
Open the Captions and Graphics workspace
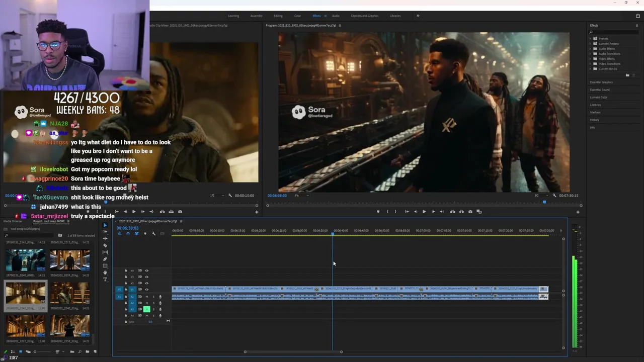(x=364, y=16)
